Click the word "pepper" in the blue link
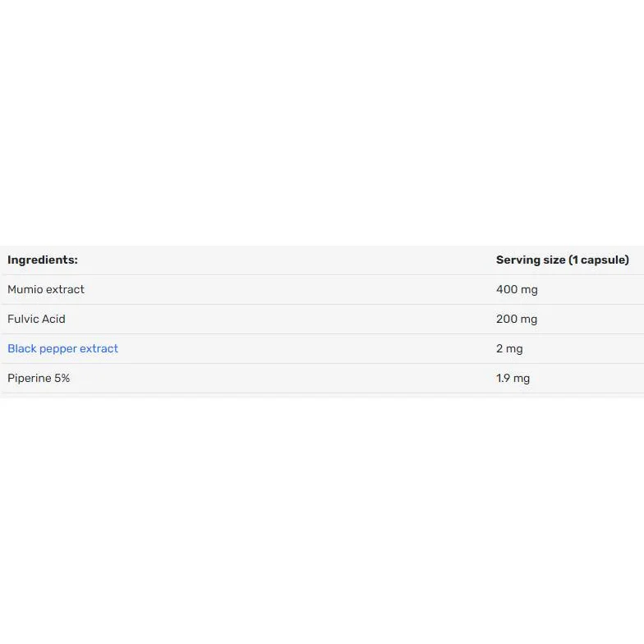644x644 pixels. tap(57, 350)
